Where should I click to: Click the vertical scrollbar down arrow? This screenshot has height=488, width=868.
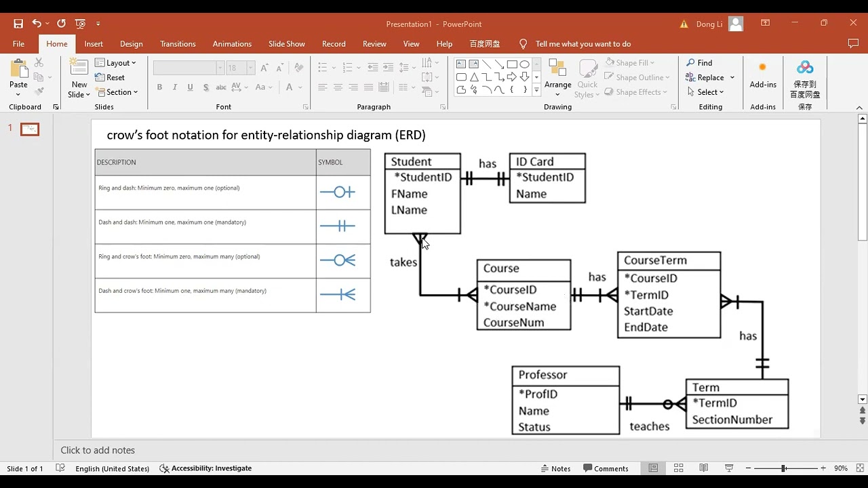coord(863,399)
